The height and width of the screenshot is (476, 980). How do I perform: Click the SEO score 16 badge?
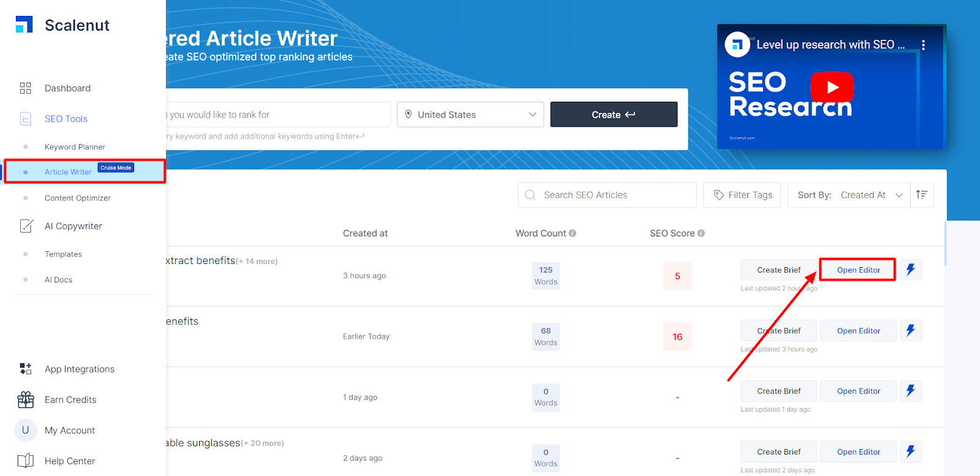coord(677,337)
